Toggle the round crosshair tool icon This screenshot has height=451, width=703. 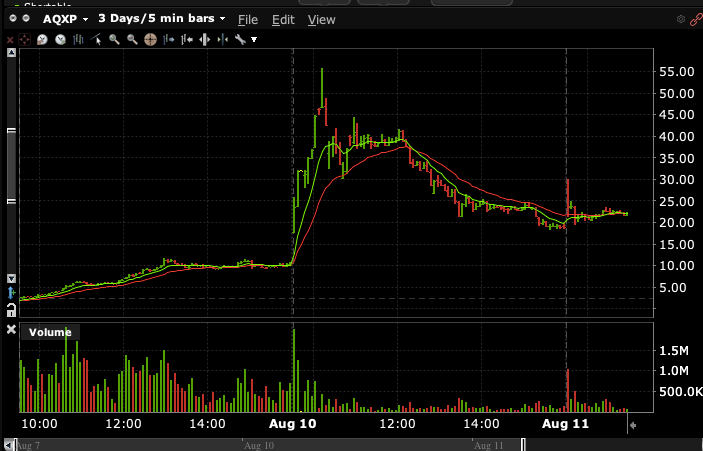click(150, 40)
